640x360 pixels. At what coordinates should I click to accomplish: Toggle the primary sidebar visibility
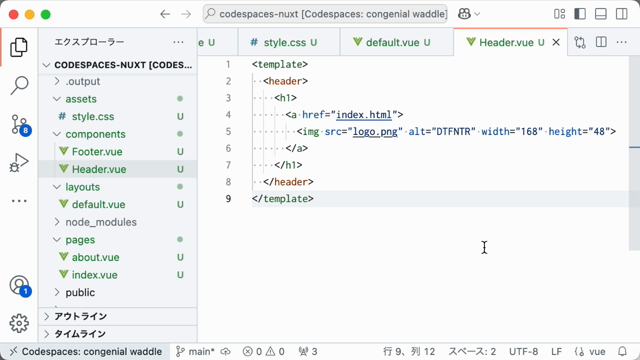(x=580, y=14)
